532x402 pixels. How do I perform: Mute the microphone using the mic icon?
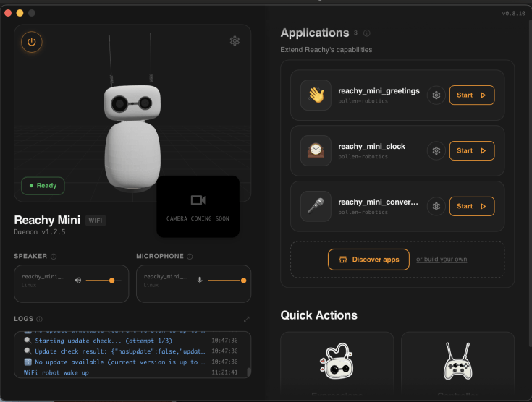coord(200,280)
